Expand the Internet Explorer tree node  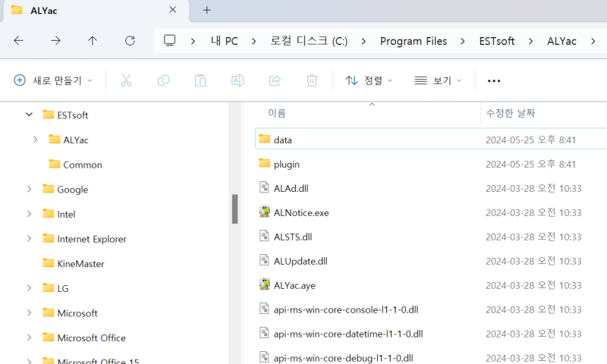tap(29, 239)
